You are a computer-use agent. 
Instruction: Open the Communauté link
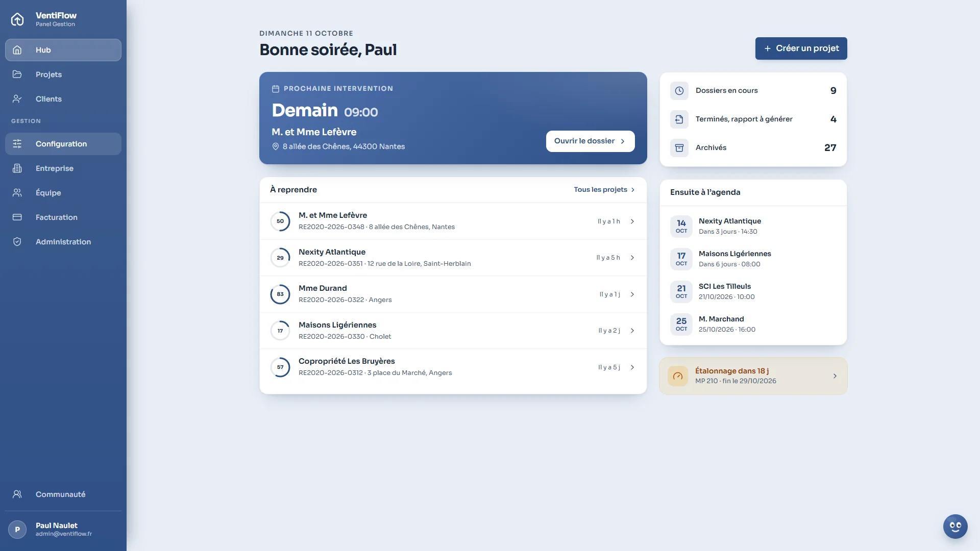(63, 494)
